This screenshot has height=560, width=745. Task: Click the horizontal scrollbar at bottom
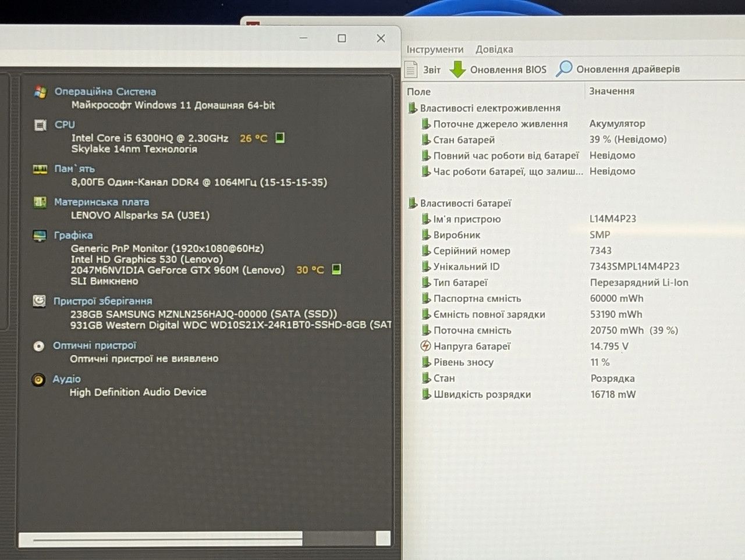pyautogui.click(x=204, y=538)
